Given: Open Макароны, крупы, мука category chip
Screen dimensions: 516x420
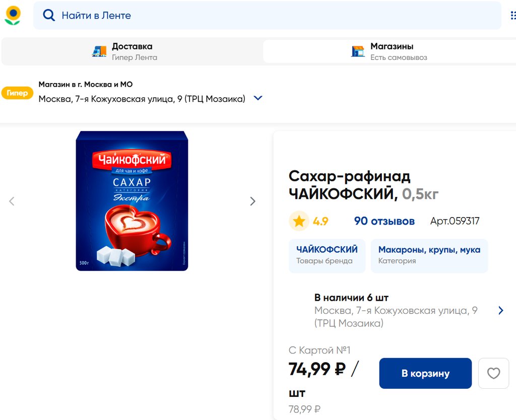Looking at the screenshot, I should [429, 256].
